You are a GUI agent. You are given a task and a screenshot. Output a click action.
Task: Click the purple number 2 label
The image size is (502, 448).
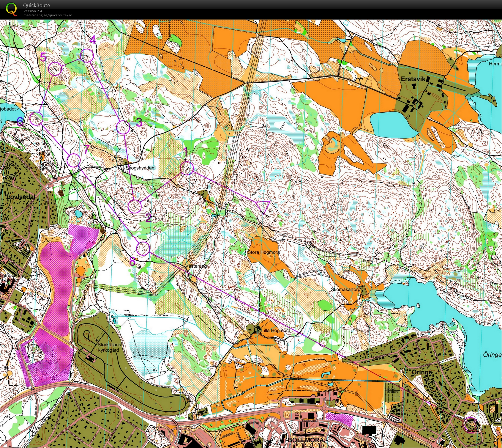tap(149, 218)
